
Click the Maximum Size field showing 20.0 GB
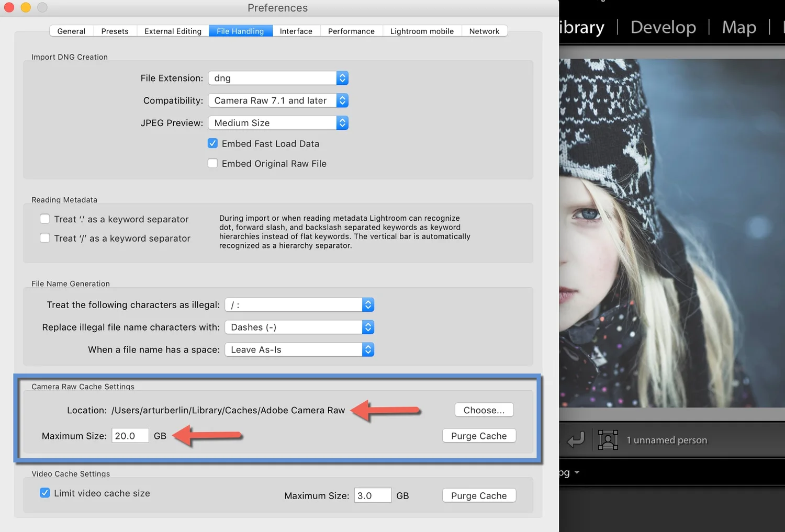pos(130,435)
